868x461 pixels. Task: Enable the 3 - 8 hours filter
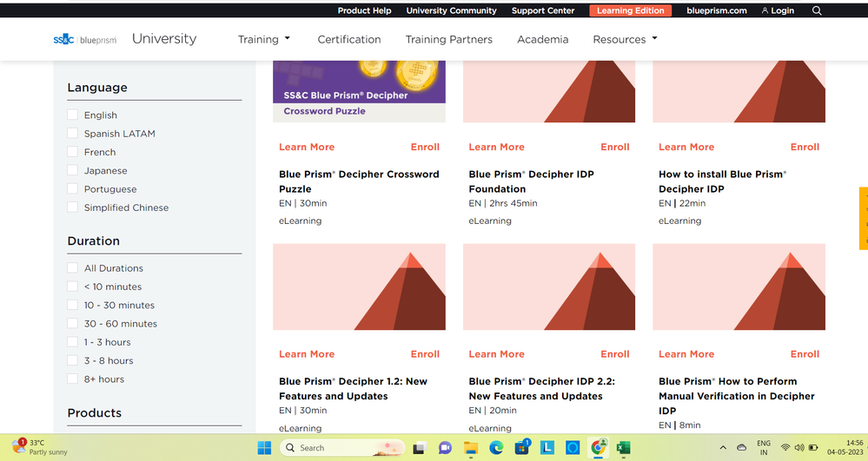72,360
